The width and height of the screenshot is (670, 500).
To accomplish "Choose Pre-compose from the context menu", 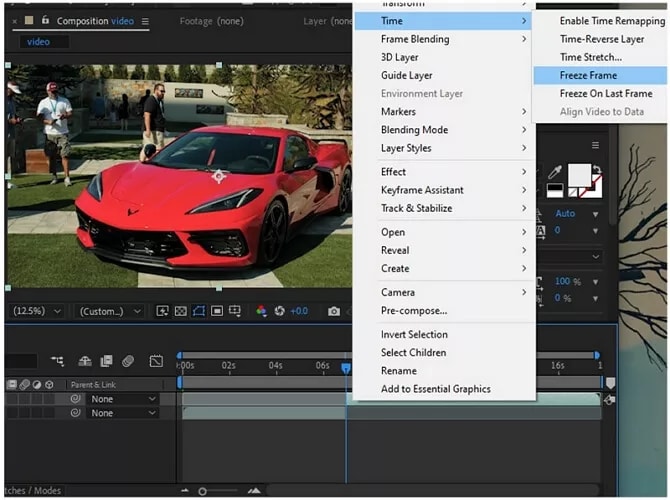I will tap(413, 310).
